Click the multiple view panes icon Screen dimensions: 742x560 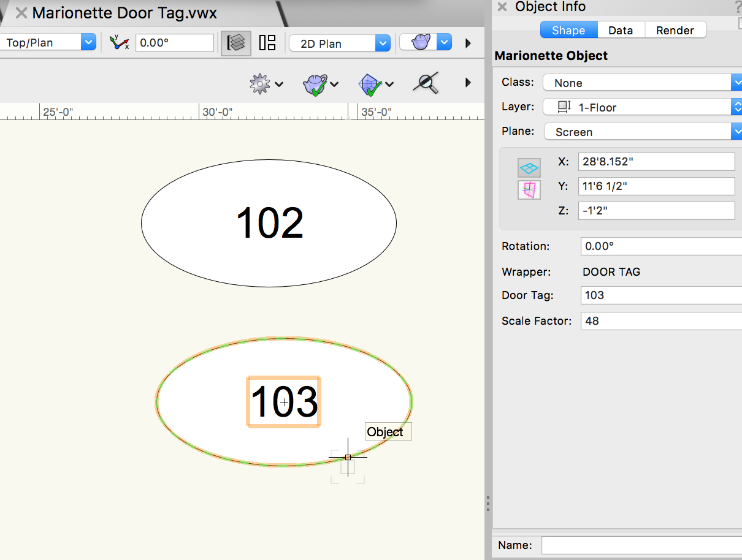[267, 42]
